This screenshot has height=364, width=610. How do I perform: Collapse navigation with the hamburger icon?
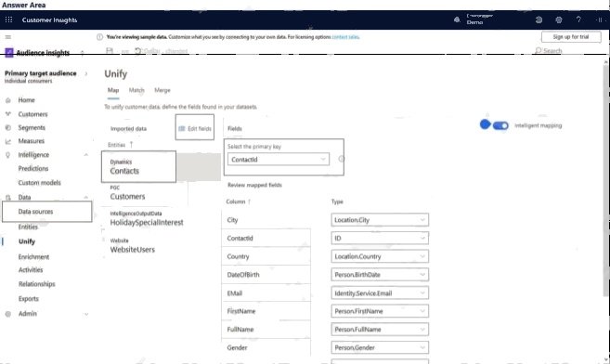click(8, 37)
